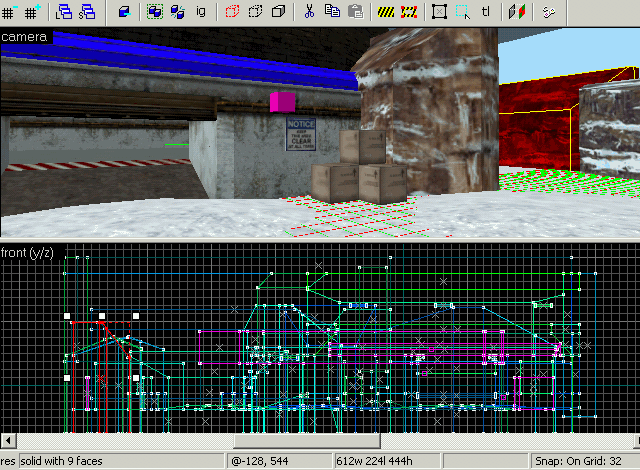Use the Carve tool icon
This screenshot has width=640, height=470.
[124, 12]
